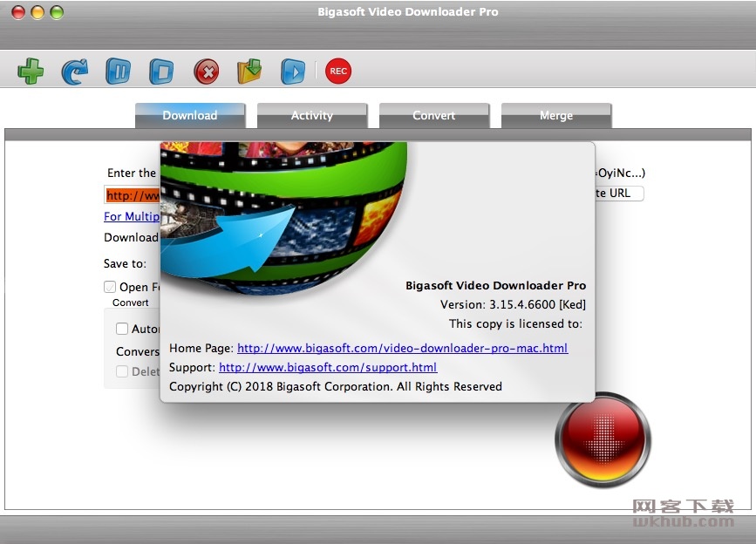Click the red X delete icon
Viewport: 756px width, 544px height.
[x=207, y=71]
